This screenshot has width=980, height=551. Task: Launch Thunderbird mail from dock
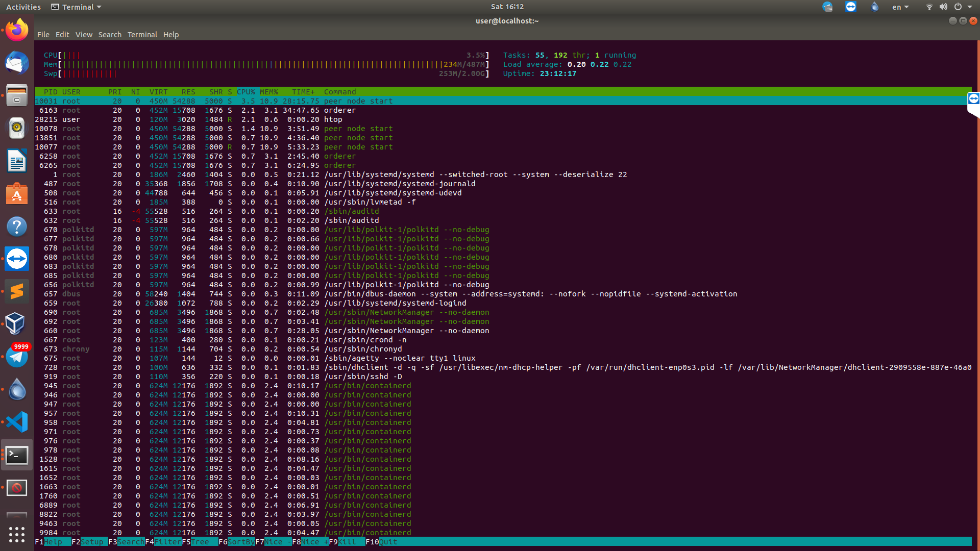[x=17, y=63]
